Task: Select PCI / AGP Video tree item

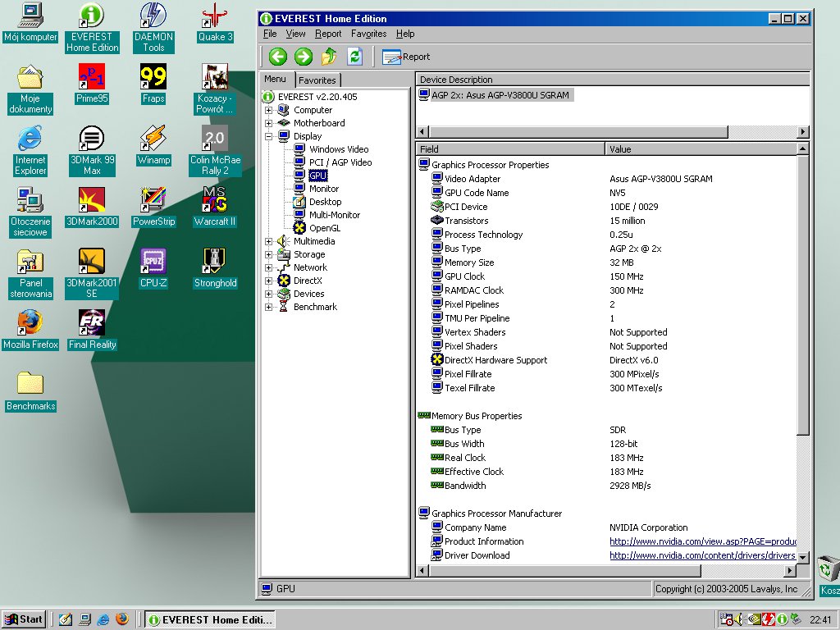Action: point(340,162)
